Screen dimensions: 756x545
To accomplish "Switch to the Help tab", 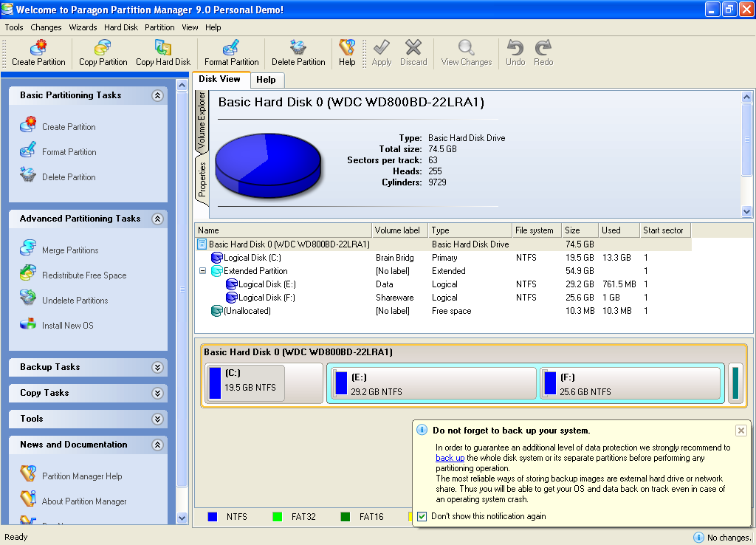I will [266, 80].
